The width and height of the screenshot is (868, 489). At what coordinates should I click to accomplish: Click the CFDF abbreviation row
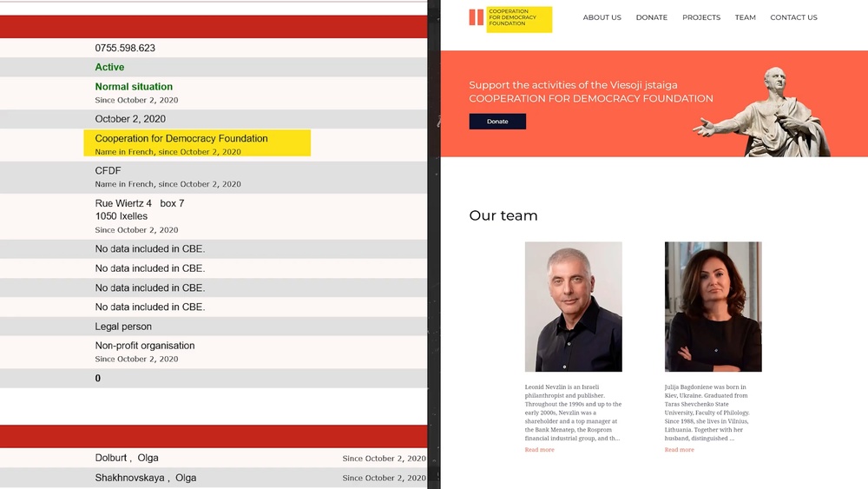pyautogui.click(x=108, y=171)
